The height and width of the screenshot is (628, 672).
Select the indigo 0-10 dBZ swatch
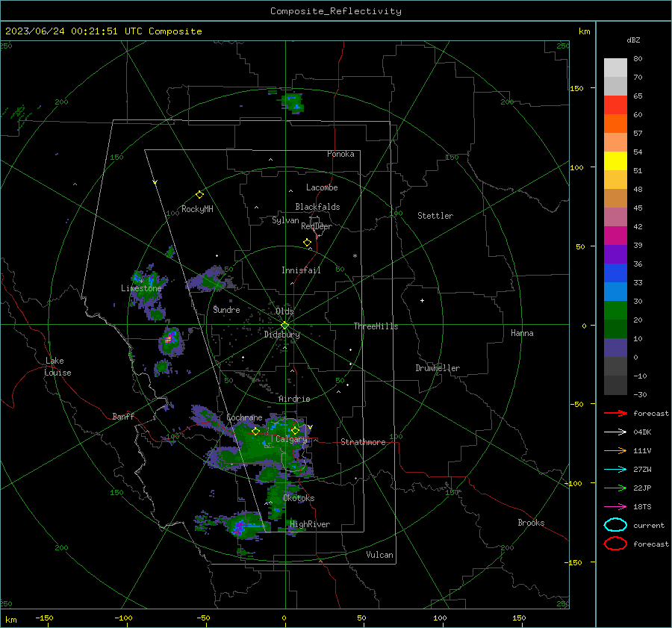click(615, 347)
